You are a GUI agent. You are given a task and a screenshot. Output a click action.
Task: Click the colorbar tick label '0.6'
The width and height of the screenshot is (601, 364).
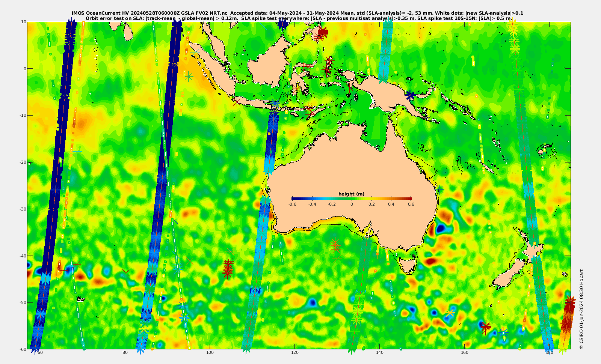tap(411, 204)
